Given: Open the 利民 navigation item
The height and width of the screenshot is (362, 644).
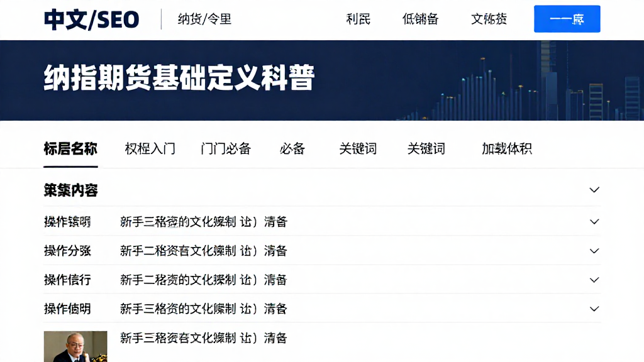Looking at the screenshot, I should tap(358, 19).
